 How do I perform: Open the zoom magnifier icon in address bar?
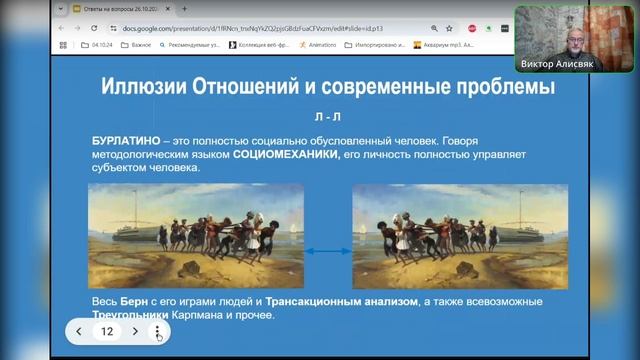click(x=434, y=28)
